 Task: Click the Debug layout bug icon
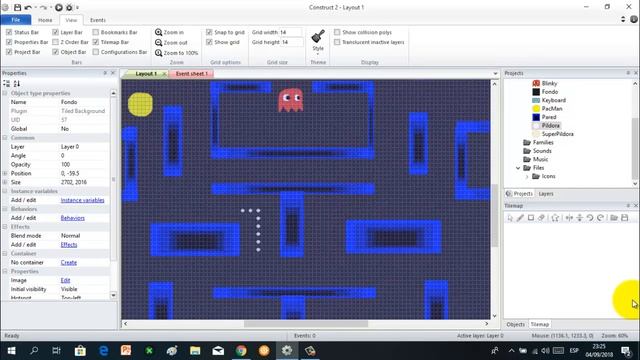tap(69, 7)
